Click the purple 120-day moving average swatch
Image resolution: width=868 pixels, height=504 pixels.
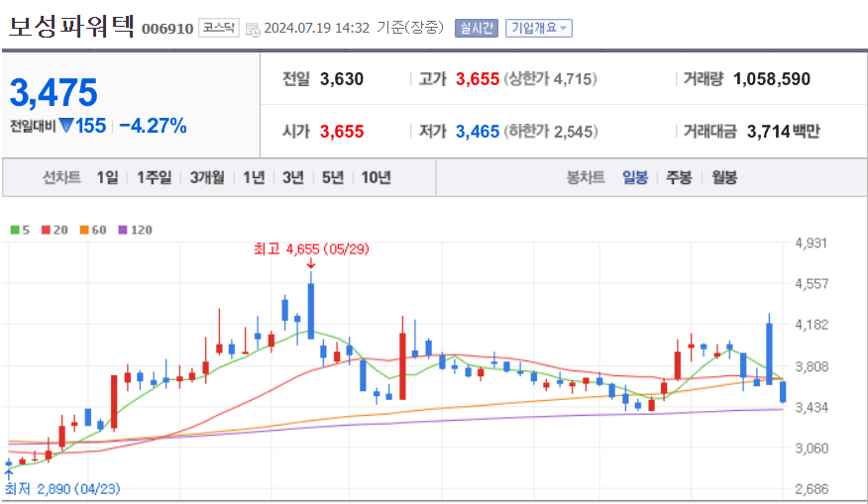pyautogui.click(x=123, y=230)
